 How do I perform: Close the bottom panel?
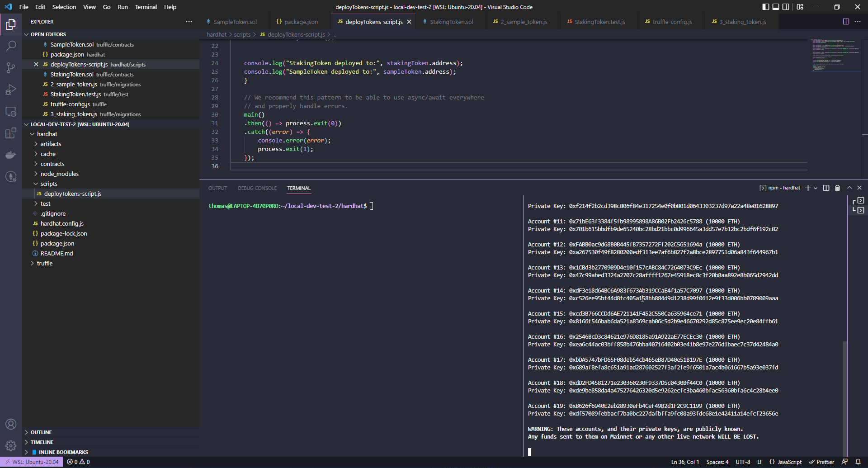859,188
